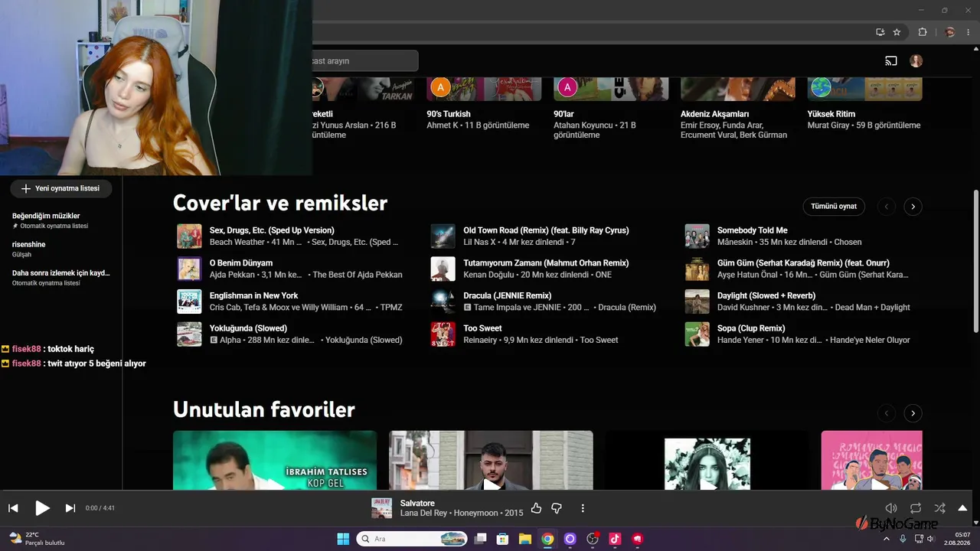Screen dimensions: 980x551
Task: Play Tutamıyorum Zamanı (Mahmut Orhan Remix) thumbnail
Action: pos(443,269)
